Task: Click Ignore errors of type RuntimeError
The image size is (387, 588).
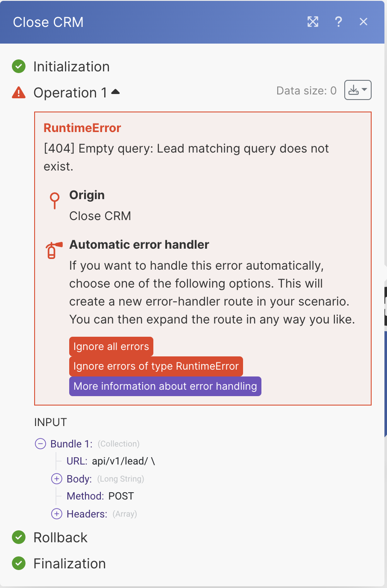Action: tap(156, 366)
